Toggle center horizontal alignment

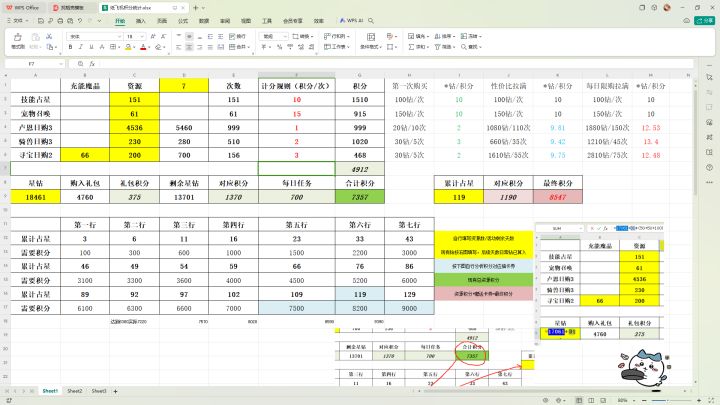tap(189, 47)
